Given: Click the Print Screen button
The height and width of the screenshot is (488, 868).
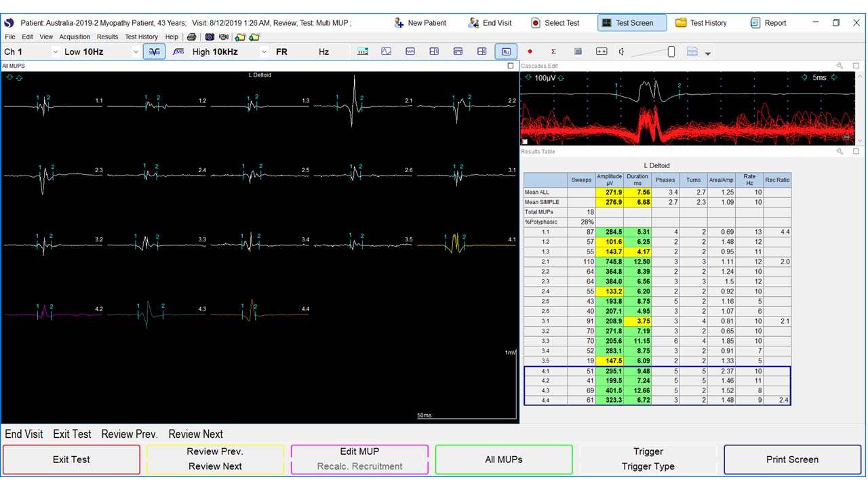Looking at the screenshot, I should (792, 460).
